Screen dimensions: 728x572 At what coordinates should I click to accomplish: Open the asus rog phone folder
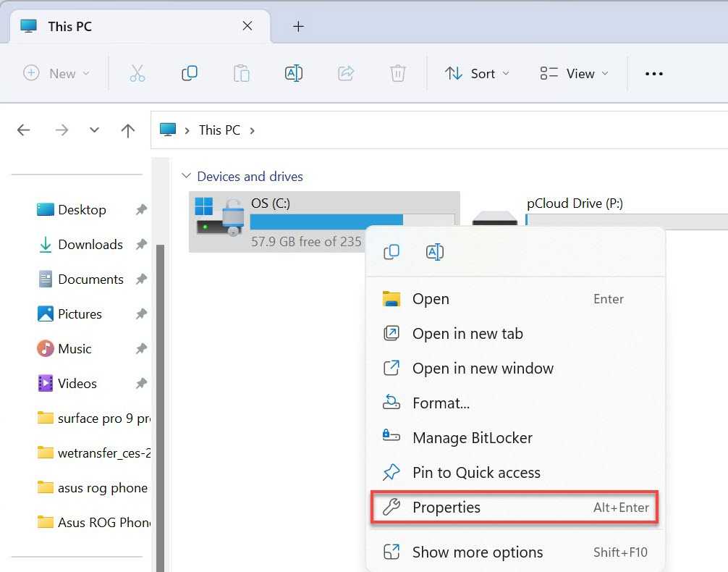point(93,487)
